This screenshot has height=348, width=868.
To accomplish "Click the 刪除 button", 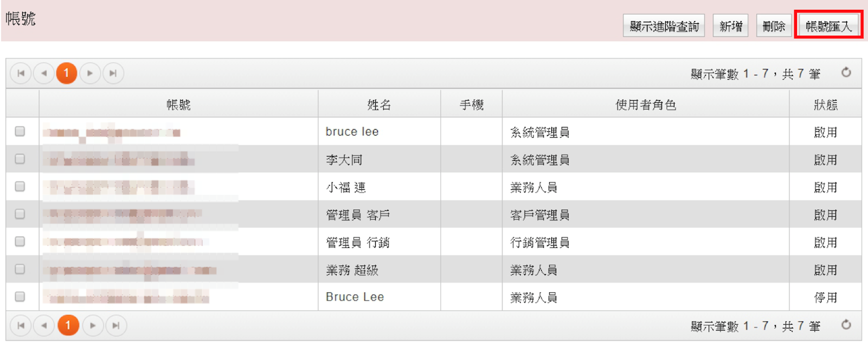I will tap(774, 26).
